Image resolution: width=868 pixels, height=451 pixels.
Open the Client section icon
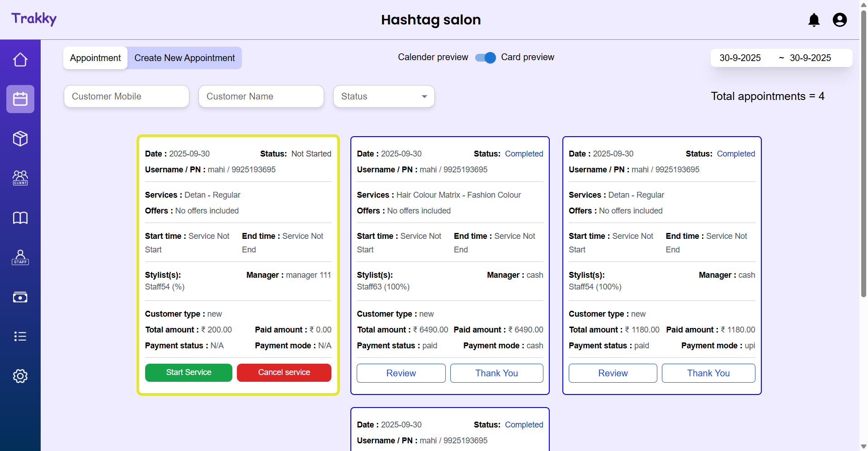[20, 178]
